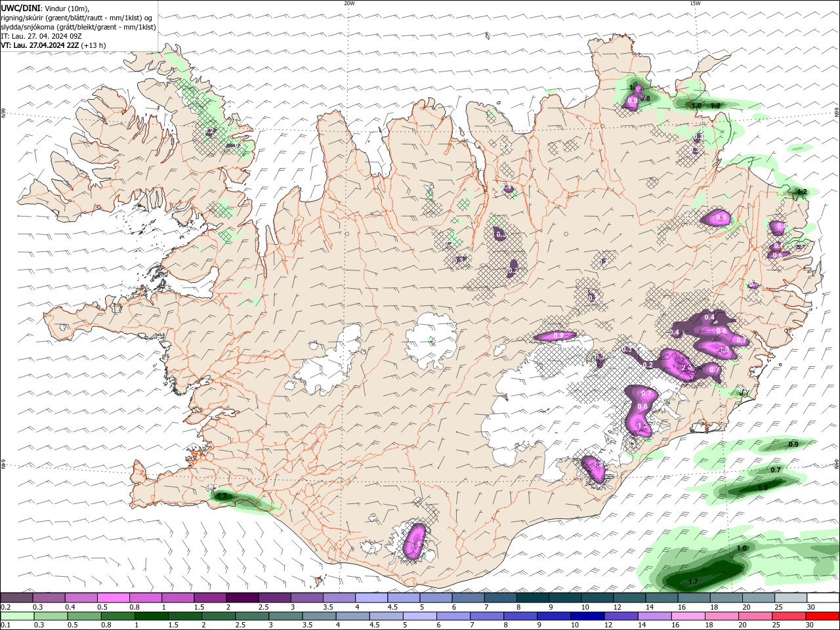Select the 16 swatch in snow scale
This screenshot has height=630, width=840.
pos(694,598)
